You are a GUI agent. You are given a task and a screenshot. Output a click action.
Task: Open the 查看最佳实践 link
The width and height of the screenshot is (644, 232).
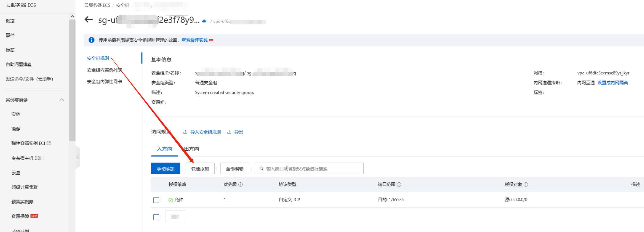point(195,40)
